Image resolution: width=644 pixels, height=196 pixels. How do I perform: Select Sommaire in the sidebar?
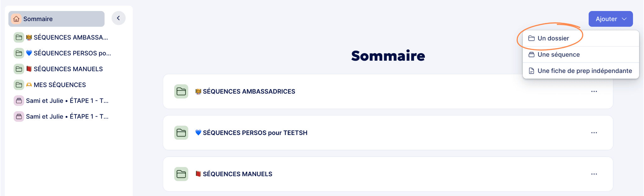click(x=38, y=19)
